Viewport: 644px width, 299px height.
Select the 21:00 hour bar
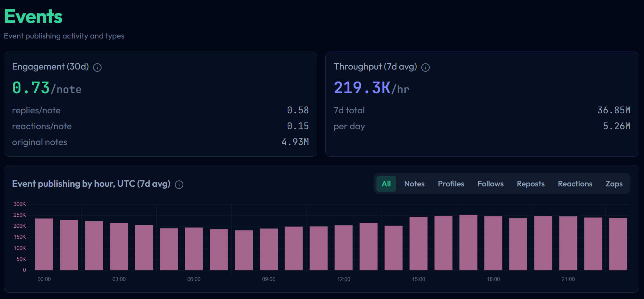pyautogui.click(x=568, y=243)
